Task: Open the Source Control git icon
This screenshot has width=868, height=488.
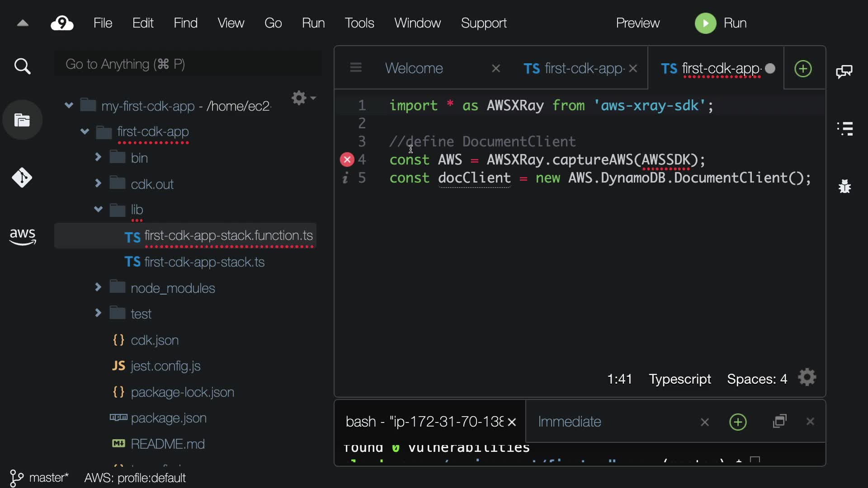Action: (22, 178)
